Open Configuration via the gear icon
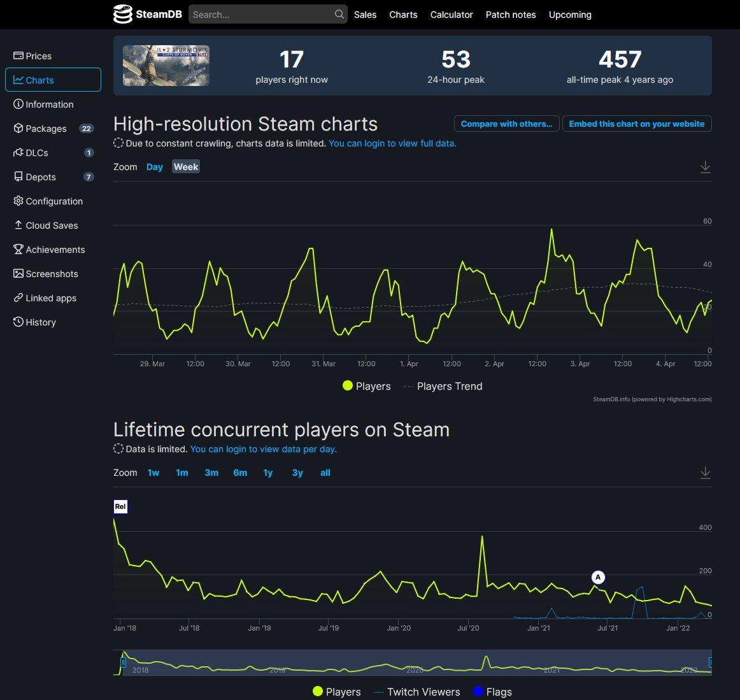The height and width of the screenshot is (700, 740). (18, 201)
